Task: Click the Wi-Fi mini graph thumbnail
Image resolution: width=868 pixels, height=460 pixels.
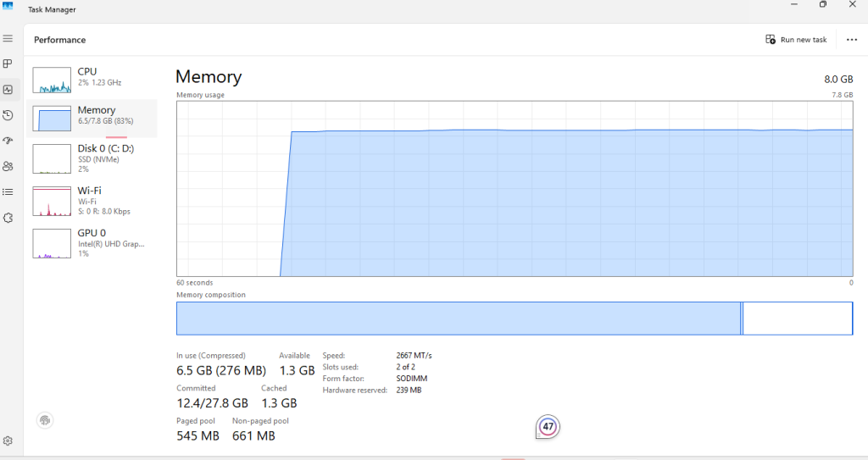Action: coord(52,201)
